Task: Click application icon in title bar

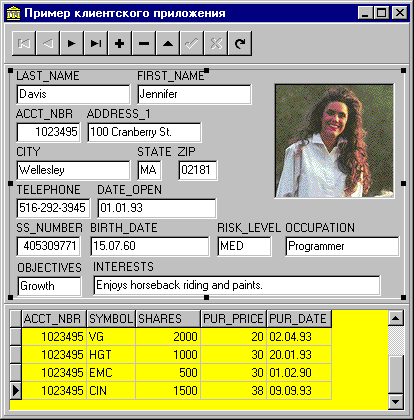Action: tap(14, 13)
